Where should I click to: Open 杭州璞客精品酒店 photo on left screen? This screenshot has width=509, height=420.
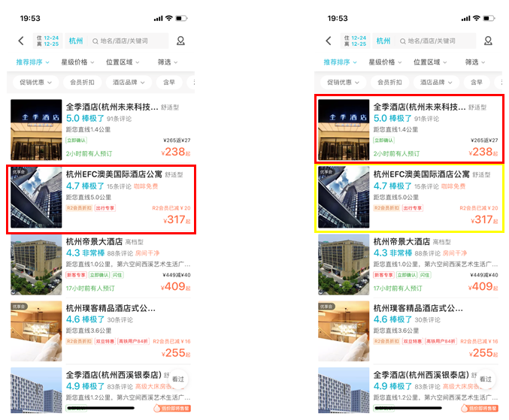[36, 331]
